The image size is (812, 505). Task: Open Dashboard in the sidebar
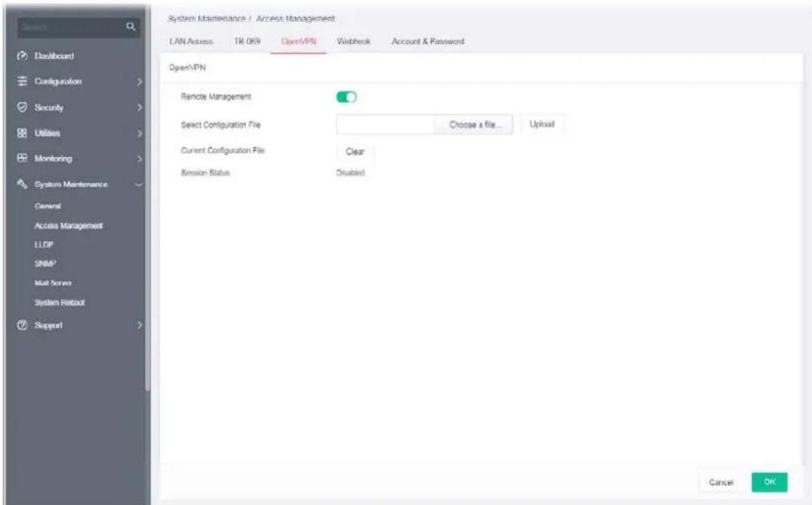click(x=54, y=56)
